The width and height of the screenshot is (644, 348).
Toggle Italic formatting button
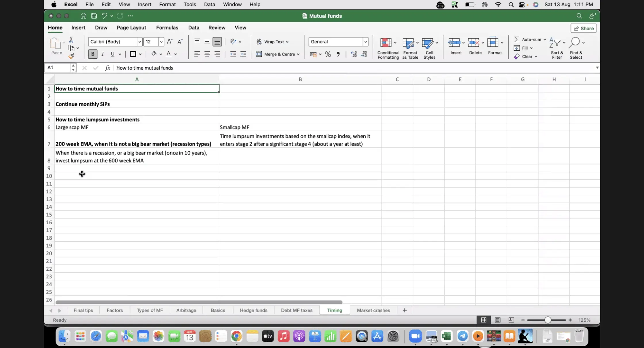(103, 54)
